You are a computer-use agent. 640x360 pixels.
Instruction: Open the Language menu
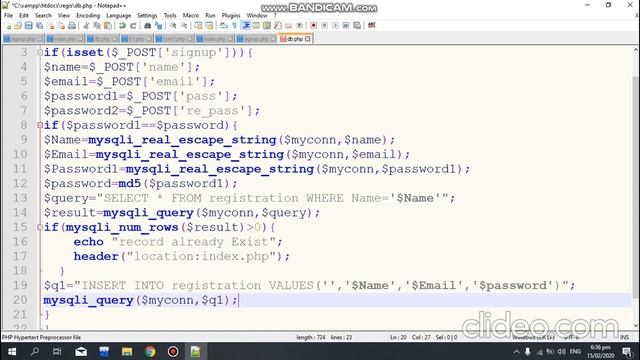point(118,16)
